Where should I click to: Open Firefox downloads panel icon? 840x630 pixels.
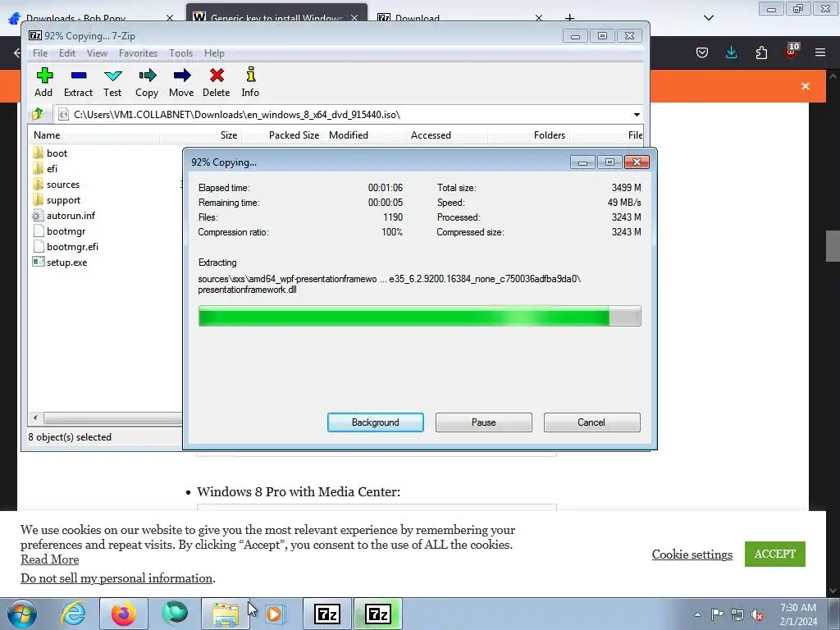click(731, 52)
